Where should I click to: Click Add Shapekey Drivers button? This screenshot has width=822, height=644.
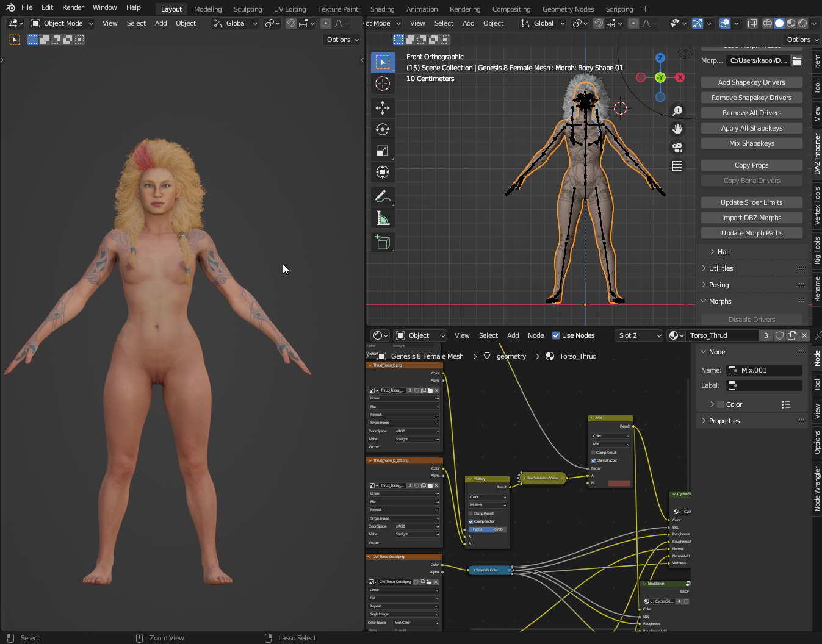point(752,82)
